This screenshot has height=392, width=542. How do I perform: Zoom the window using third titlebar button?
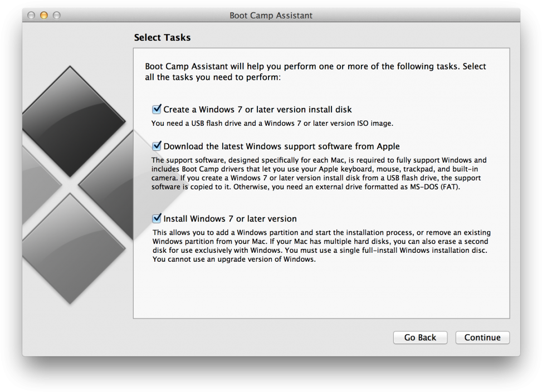57,15
